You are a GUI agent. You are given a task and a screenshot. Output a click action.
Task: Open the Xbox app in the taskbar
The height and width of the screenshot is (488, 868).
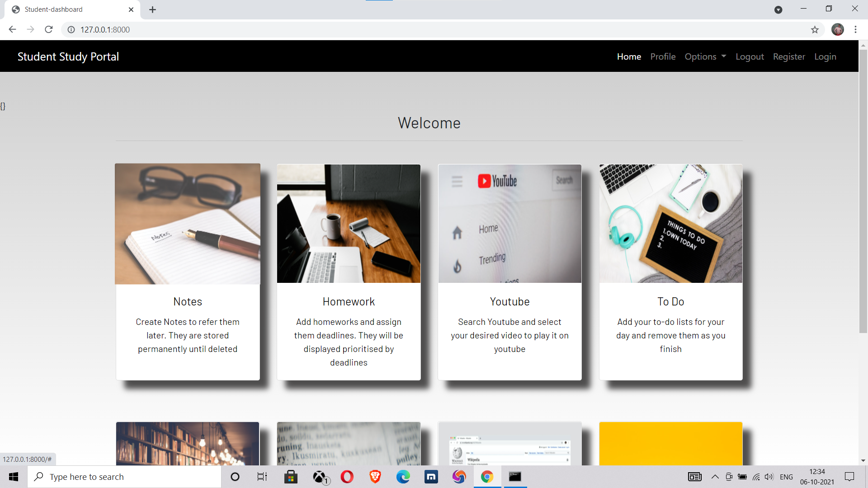pos(319,477)
